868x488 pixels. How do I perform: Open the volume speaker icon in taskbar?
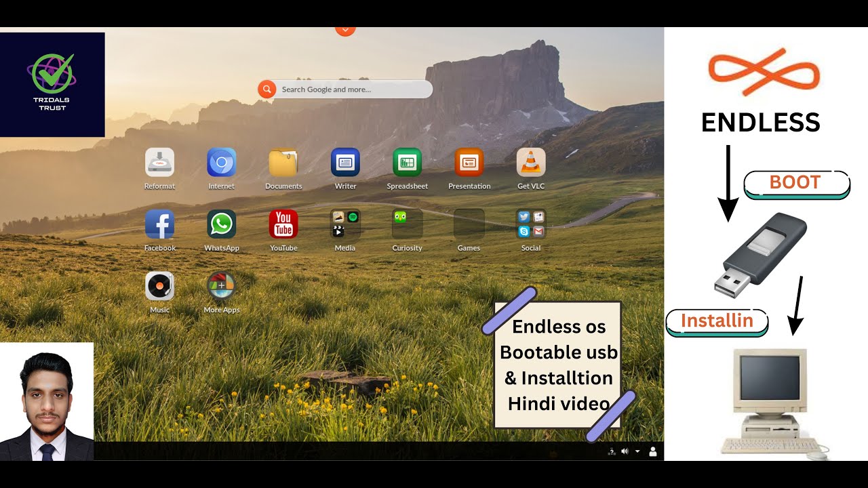(625, 451)
